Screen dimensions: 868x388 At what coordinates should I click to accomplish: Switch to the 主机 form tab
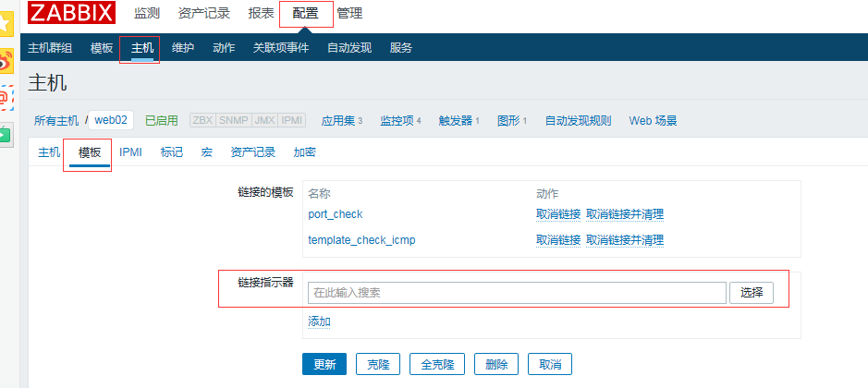[x=49, y=152]
